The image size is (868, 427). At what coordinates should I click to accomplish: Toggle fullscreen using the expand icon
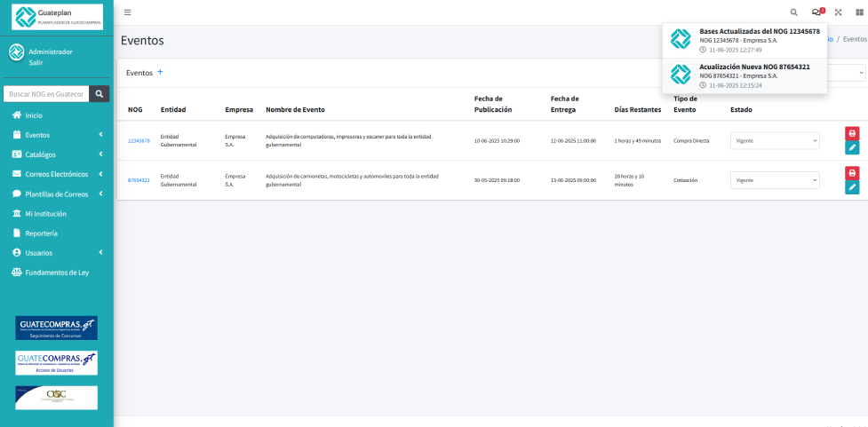tap(838, 12)
